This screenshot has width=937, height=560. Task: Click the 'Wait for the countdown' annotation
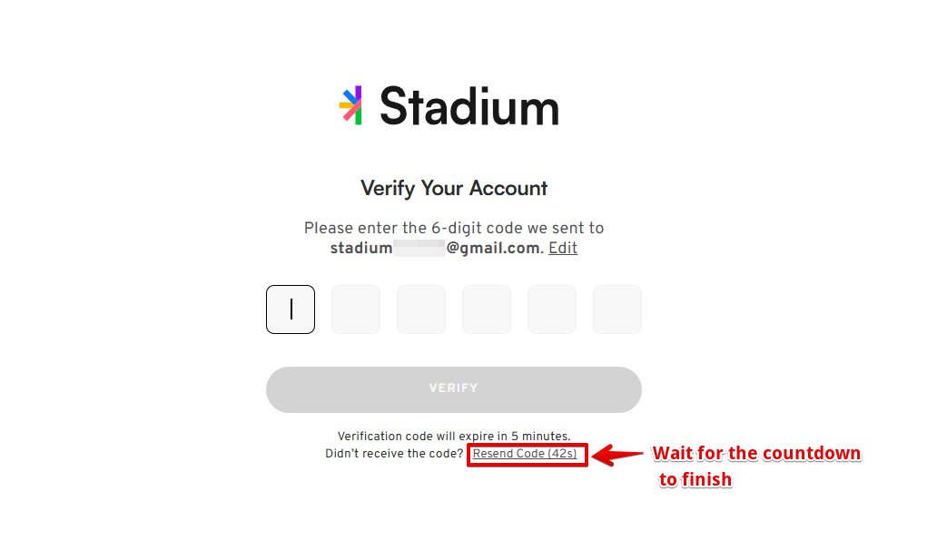(756, 454)
